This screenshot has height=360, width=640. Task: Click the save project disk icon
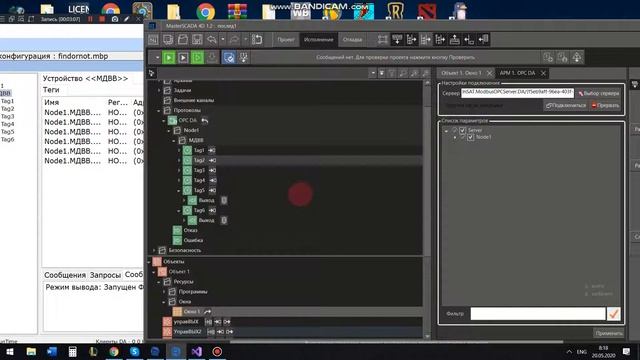point(197,40)
